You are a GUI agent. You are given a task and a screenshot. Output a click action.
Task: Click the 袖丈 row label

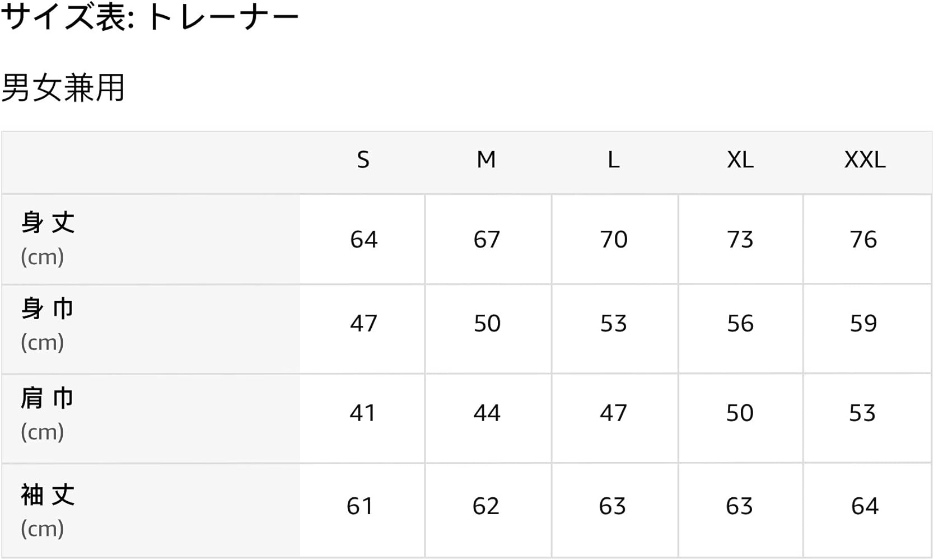pos(48,495)
